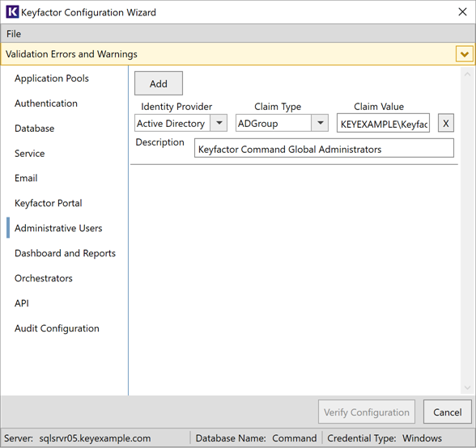Go to the Database section
The image size is (476, 448).
click(34, 129)
